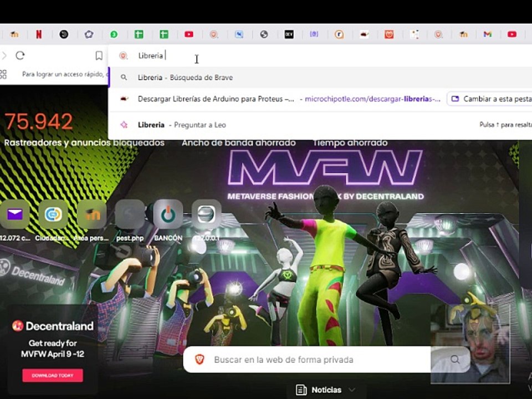Select 'Libreria - Búsqueda de Brave' suggestion
532x399 pixels.
point(320,78)
